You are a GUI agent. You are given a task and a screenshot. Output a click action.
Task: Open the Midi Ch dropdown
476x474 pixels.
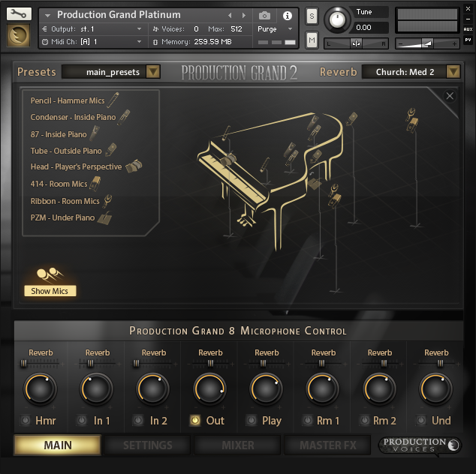click(95, 41)
